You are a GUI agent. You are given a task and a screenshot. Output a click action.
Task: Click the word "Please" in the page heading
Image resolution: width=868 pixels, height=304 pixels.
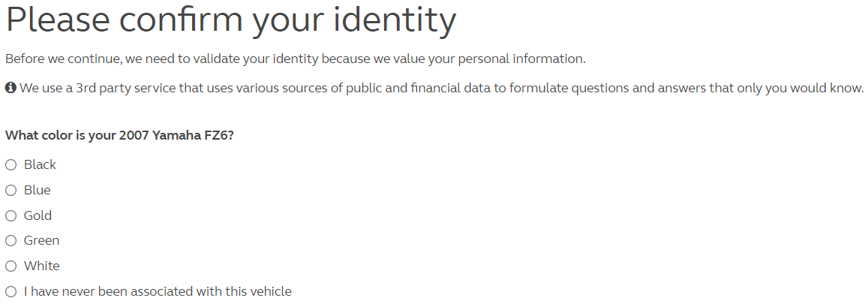59,21
